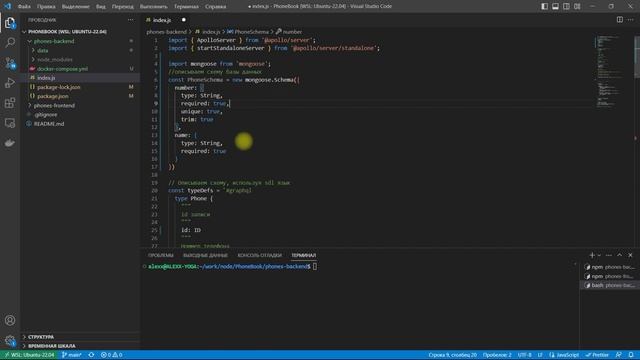
Task: Open the Extensions view
Action: 10,102
